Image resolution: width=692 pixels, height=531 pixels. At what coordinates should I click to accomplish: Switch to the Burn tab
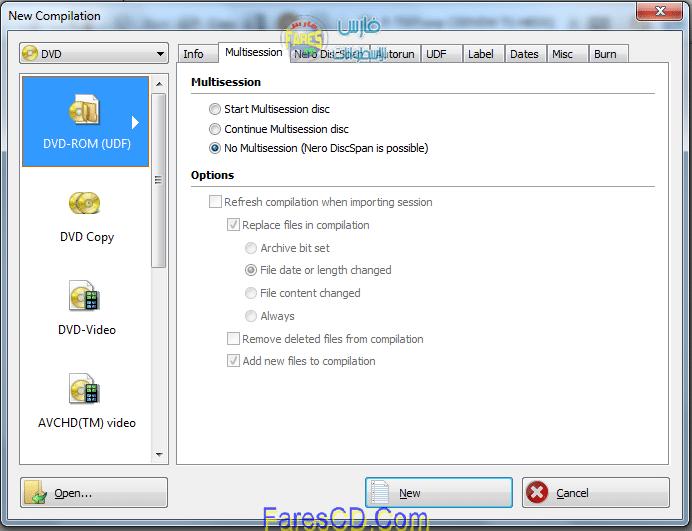coord(608,54)
